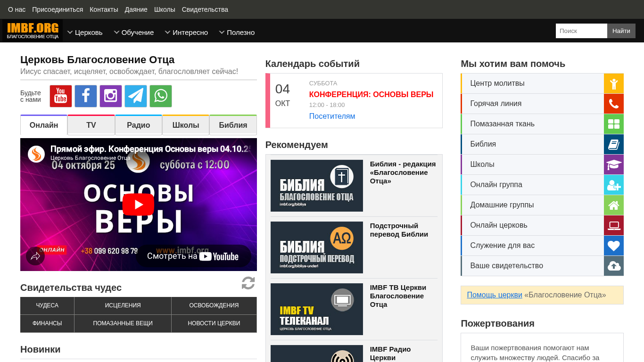
Task: Click the purple graduation cap icon for Школы
Action: coord(614,165)
